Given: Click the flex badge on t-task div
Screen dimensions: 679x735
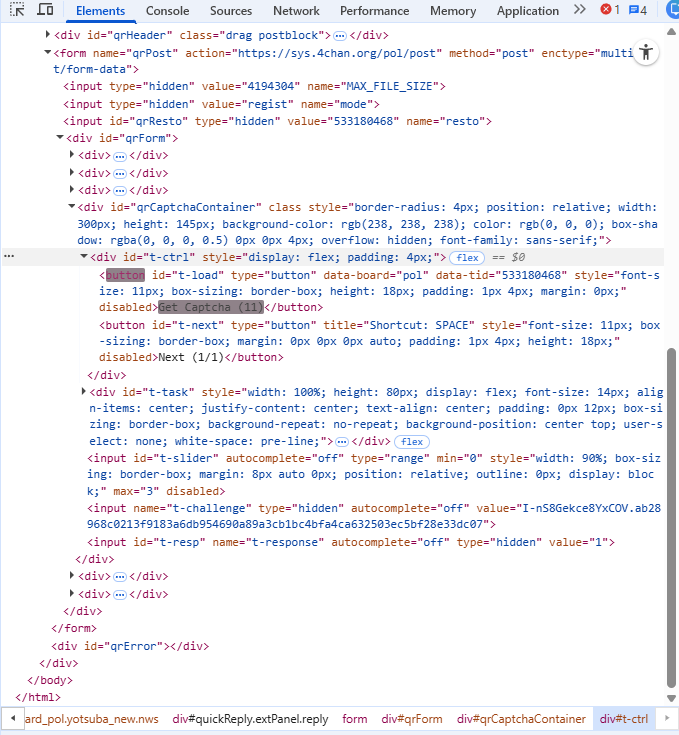Looking at the screenshot, I should click(x=412, y=442).
